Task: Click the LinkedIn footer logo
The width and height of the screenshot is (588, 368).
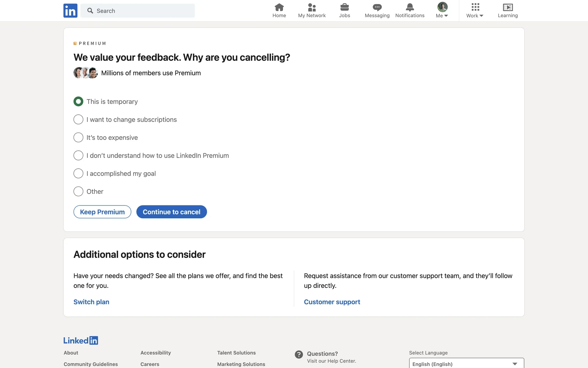Action: coord(81,340)
